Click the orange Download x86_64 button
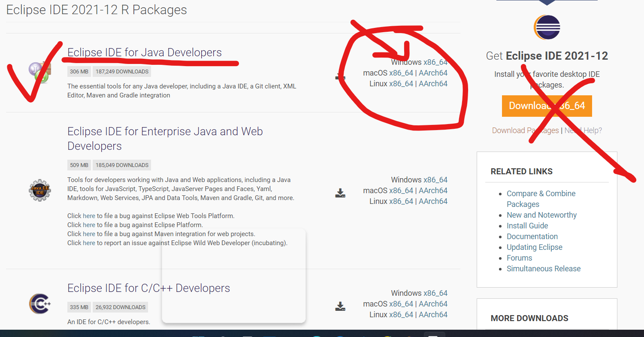The width and height of the screenshot is (644, 337). point(547,106)
